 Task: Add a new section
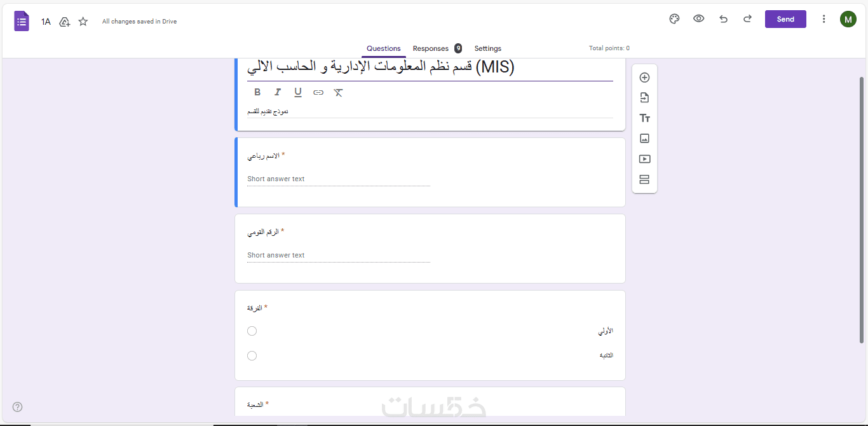coord(644,179)
